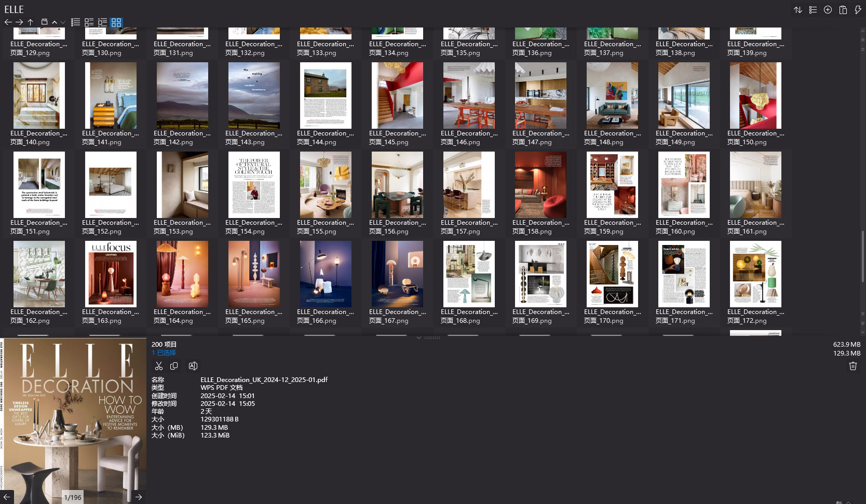Click the down chevron beside the folder icon
Screen dimensions: 866x504
pyautogui.click(x=63, y=22)
